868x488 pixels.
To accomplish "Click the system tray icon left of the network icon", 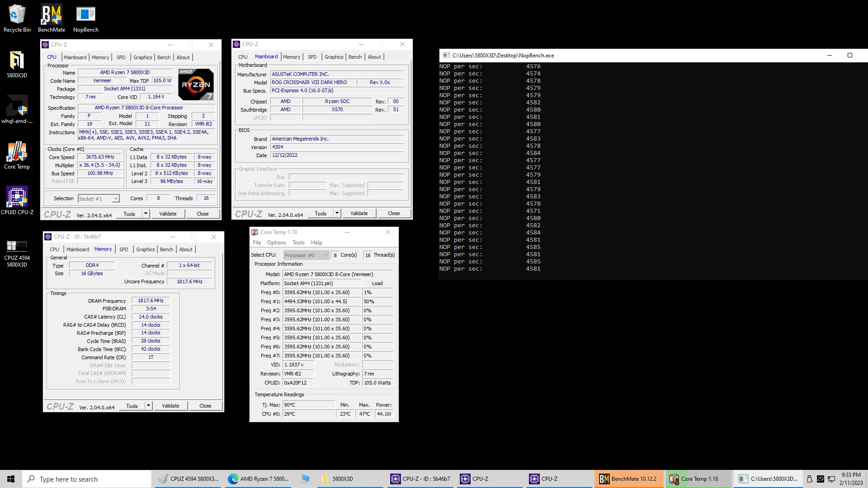I will pyautogui.click(x=820, y=479).
